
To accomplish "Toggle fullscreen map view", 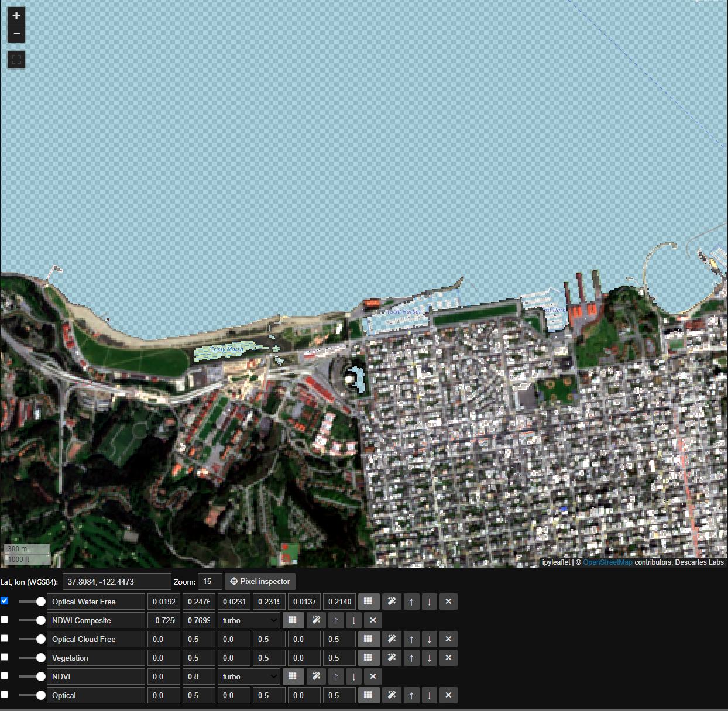I will [16, 60].
